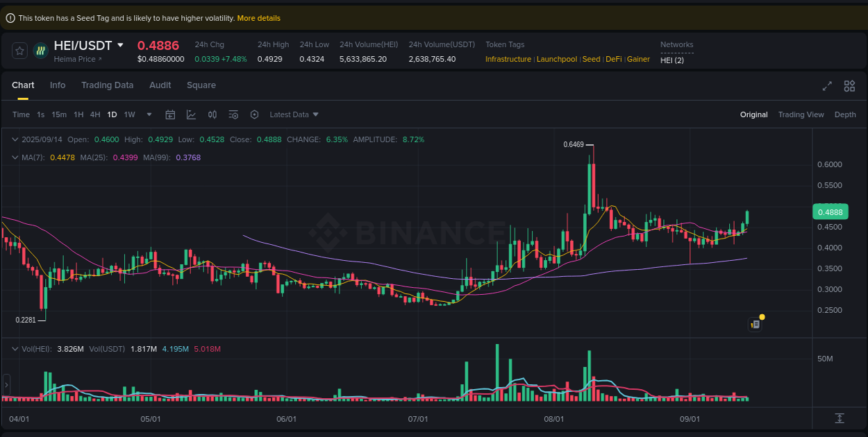Open the widgets layout grid icon
This screenshot has height=437, width=868.
(x=849, y=86)
